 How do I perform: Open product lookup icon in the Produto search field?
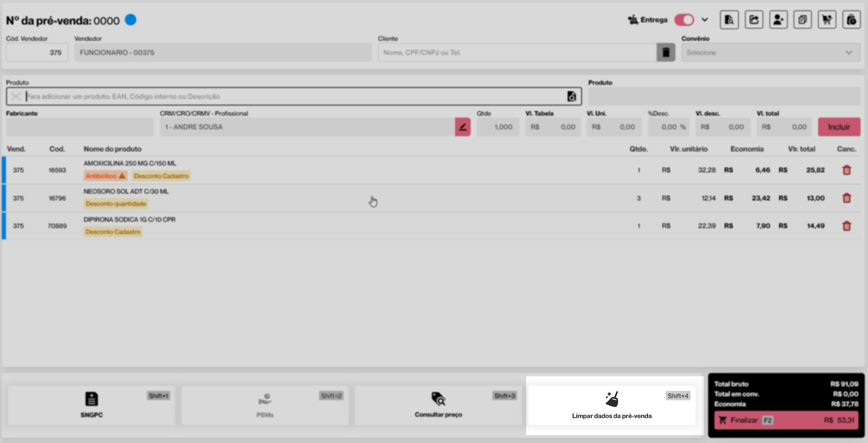click(x=572, y=97)
